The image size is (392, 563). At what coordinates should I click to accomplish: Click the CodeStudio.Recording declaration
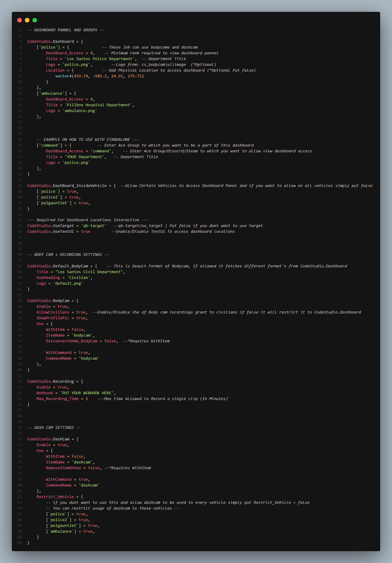pyautogui.click(x=50, y=382)
